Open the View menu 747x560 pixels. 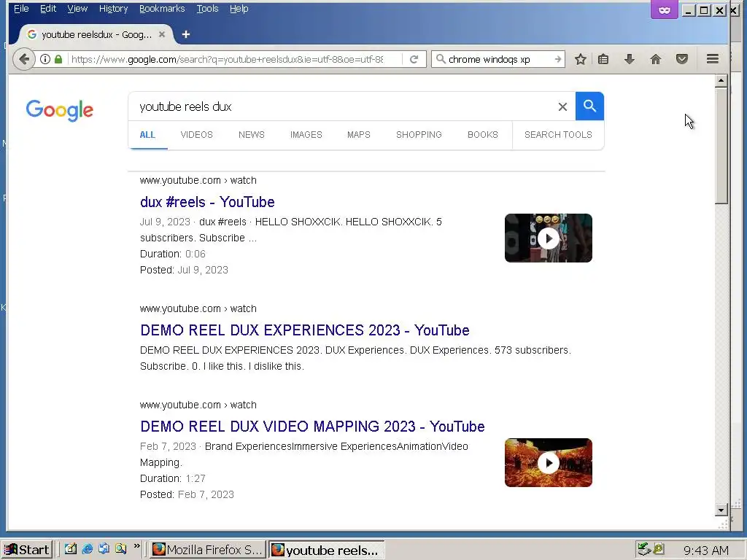pos(77,9)
